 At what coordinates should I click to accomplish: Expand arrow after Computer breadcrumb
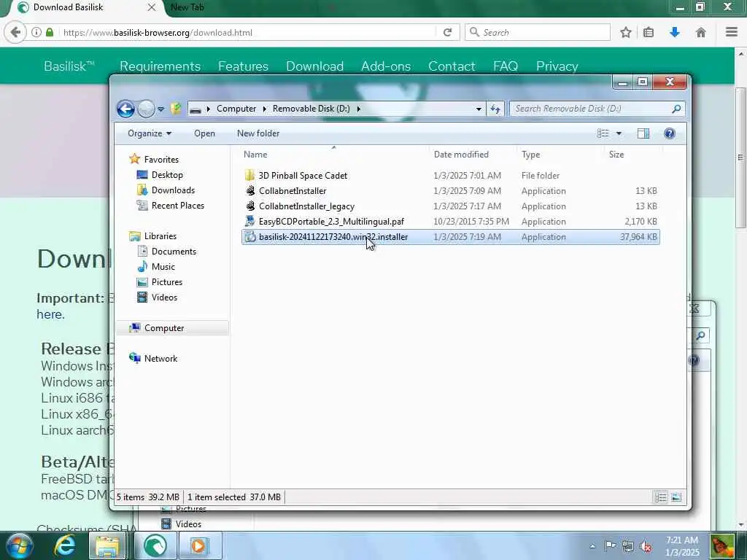click(265, 109)
